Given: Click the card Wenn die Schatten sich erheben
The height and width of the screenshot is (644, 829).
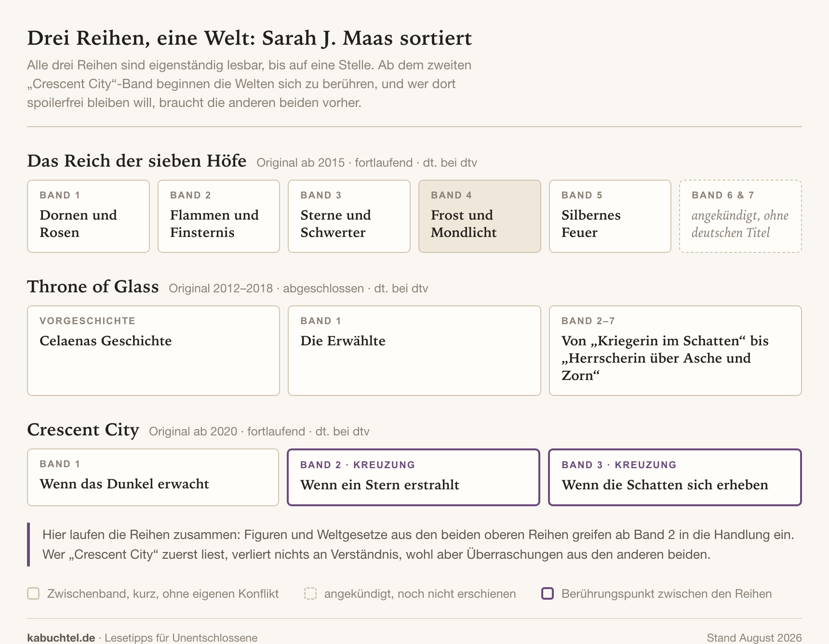Looking at the screenshot, I should [675, 477].
